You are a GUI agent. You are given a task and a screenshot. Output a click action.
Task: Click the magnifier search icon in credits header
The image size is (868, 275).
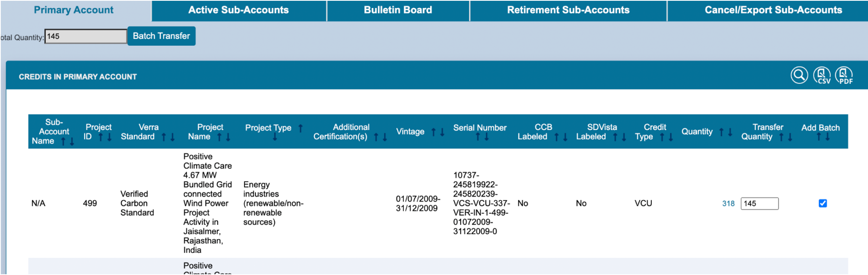point(799,75)
